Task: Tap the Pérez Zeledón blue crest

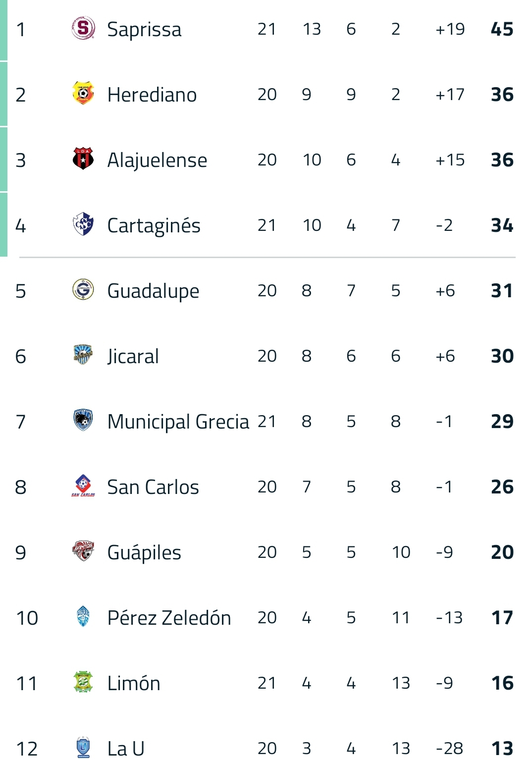Action: (83, 617)
